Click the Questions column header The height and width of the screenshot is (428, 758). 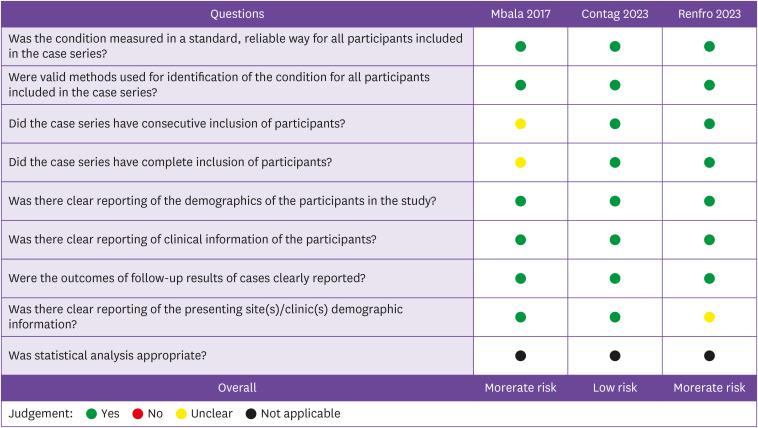(237, 14)
